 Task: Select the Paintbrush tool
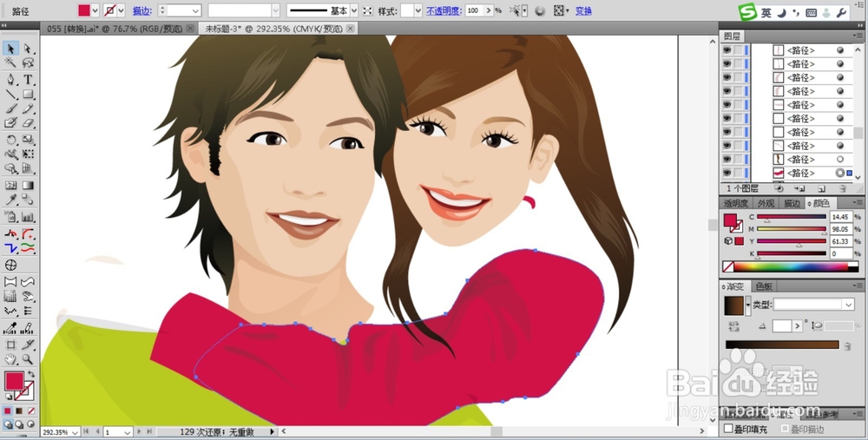10,108
